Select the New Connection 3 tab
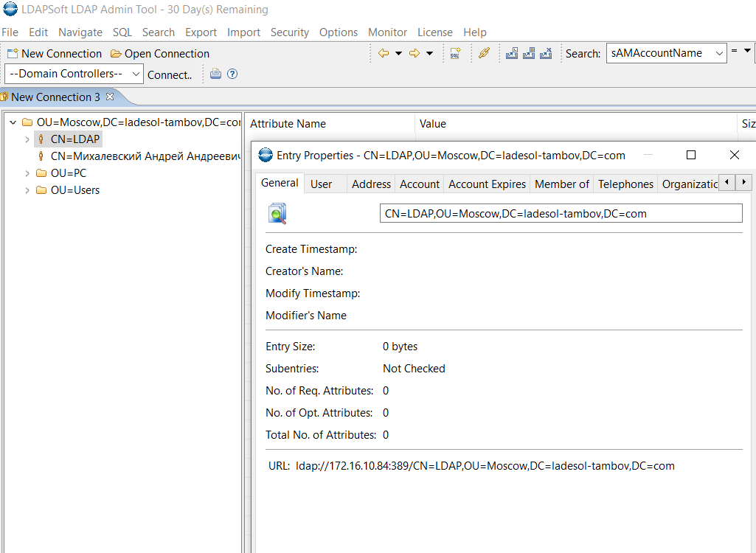The image size is (756, 553). pyautogui.click(x=55, y=97)
